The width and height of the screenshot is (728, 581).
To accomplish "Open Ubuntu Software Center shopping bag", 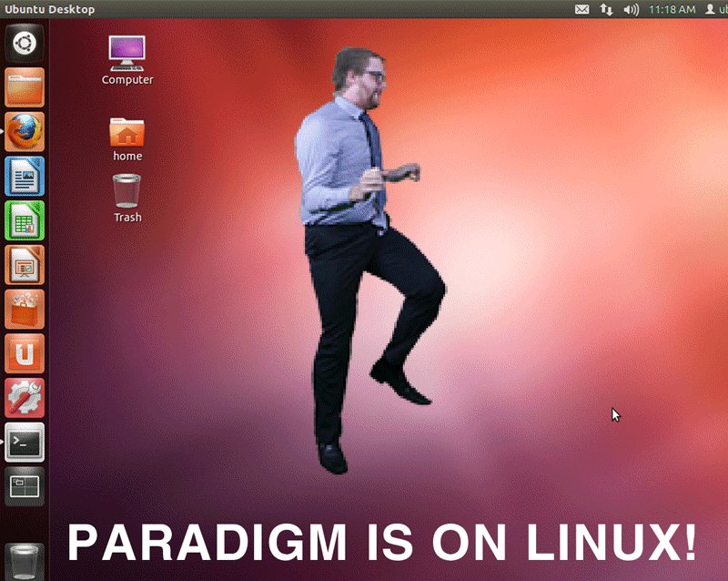I will coord(25,310).
